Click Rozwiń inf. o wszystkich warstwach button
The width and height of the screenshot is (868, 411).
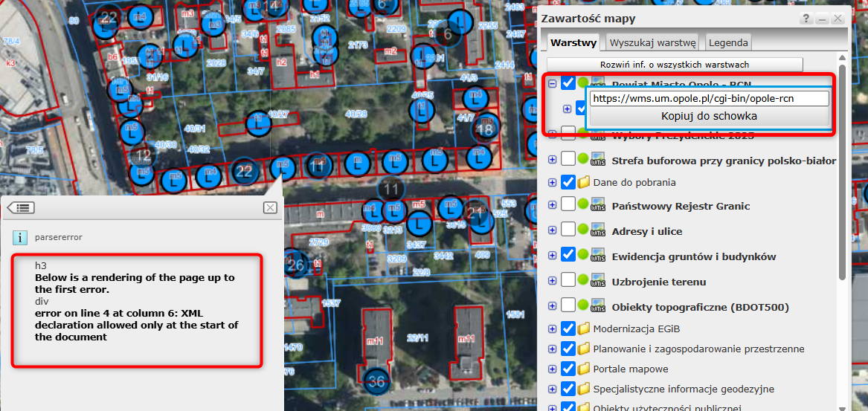[675, 65]
